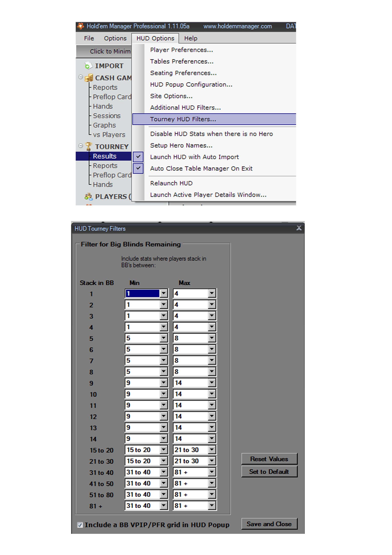This screenshot has height=555, width=392.
Task: Click the Tourney trophy icon
Action: click(89, 146)
